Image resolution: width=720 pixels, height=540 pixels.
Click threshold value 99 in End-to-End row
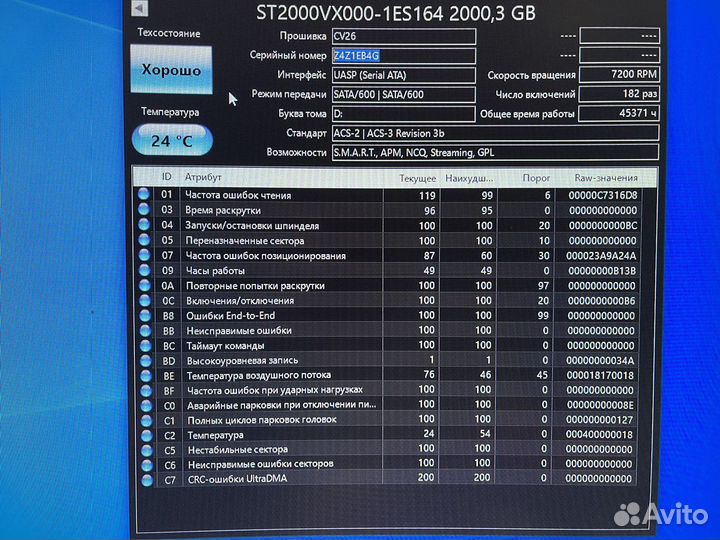pyautogui.click(x=543, y=315)
